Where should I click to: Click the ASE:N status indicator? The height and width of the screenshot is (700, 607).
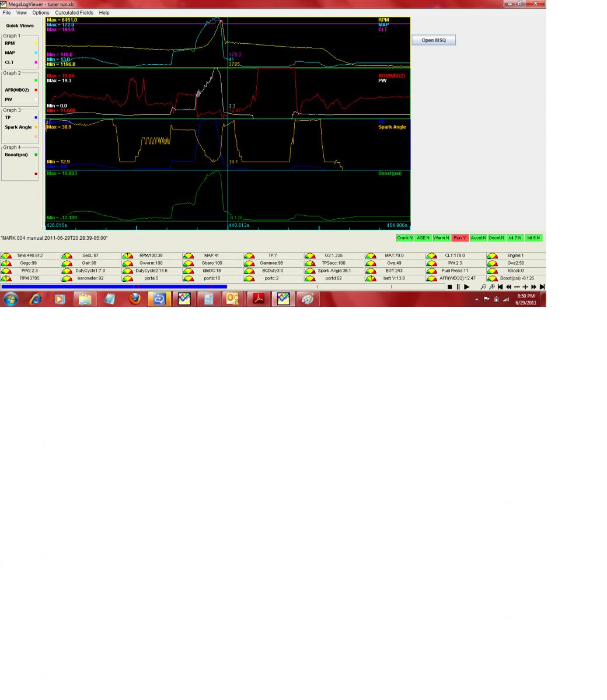pyautogui.click(x=423, y=238)
